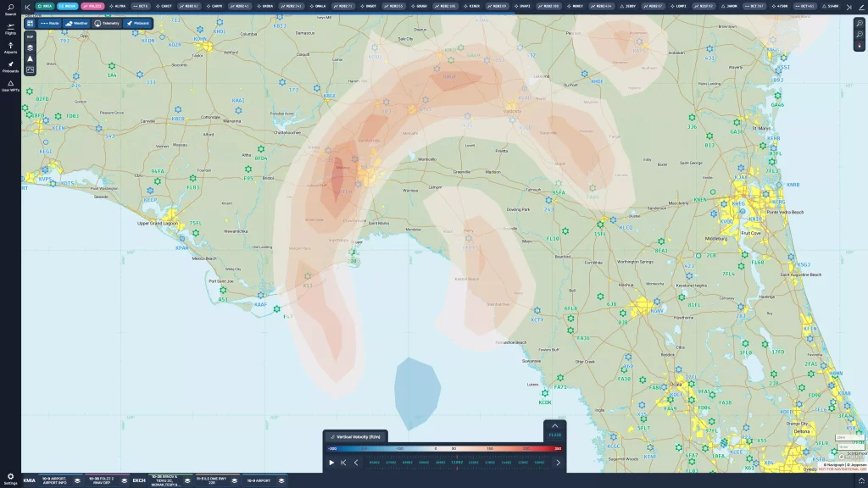This screenshot has width=868, height=488.
Task: Select the terrain icon in map controls
Action: pos(30,58)
